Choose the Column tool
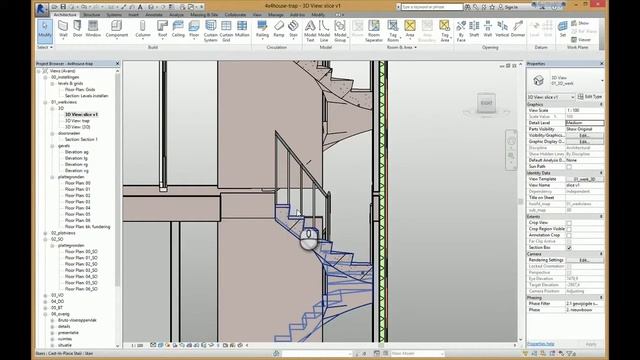Screen dimensions: 640x360 [x=142, y=29]
